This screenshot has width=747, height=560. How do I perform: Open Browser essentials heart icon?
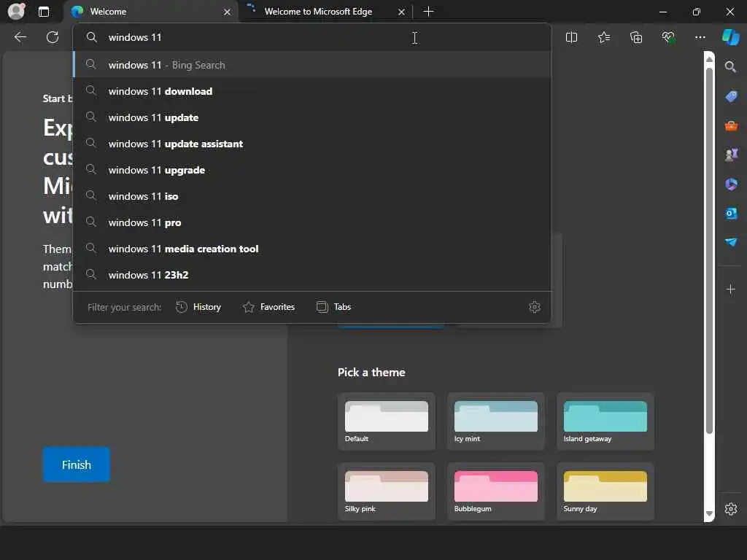tap(668, 37)
